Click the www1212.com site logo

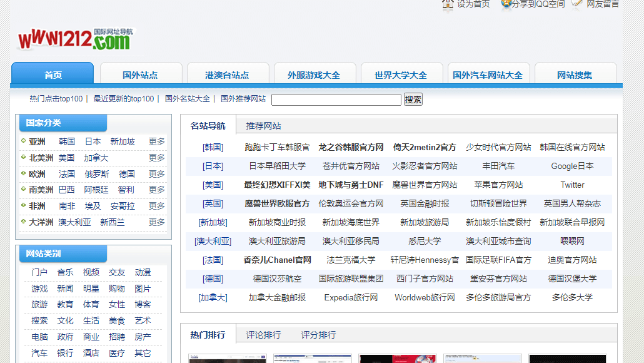[x=72, y=38]
